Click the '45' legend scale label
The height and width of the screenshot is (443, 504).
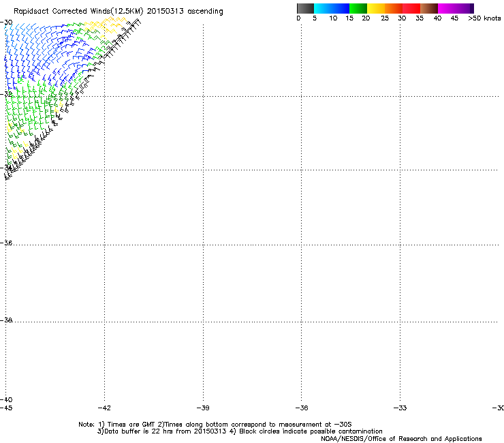[454, 18]
